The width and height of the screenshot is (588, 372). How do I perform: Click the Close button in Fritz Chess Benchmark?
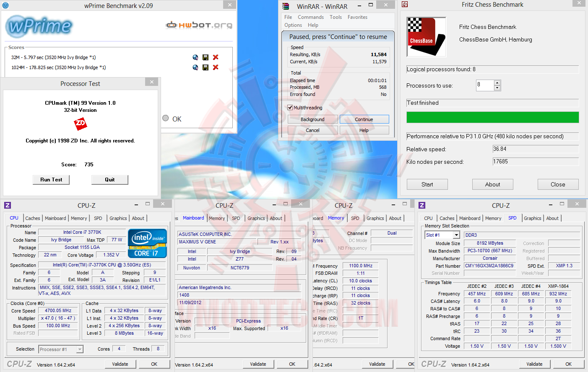(558, 184)
